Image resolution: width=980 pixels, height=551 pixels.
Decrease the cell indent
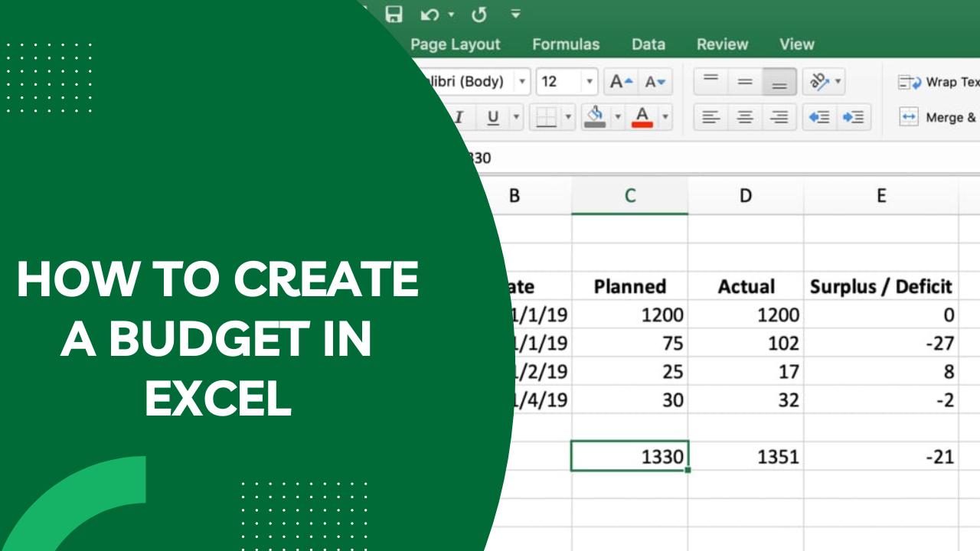point(819,117)
